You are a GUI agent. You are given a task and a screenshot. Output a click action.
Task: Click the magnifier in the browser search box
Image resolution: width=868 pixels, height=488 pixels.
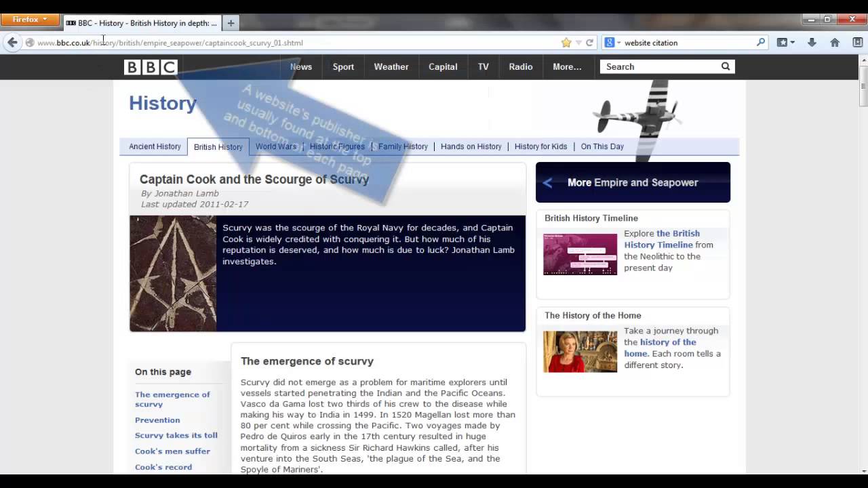[x=761, y=43]
